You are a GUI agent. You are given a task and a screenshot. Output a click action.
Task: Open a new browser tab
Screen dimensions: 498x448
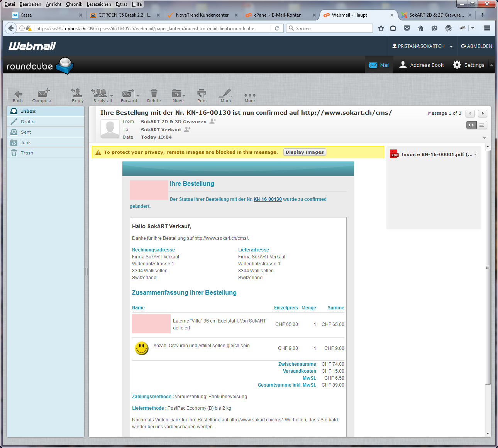483,15
